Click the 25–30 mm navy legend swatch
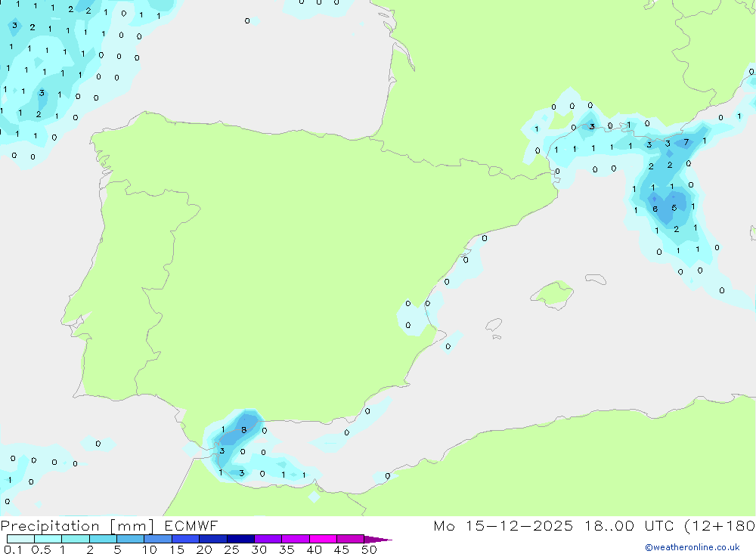Viewport: 756px width, 554px height. (240, 539)
